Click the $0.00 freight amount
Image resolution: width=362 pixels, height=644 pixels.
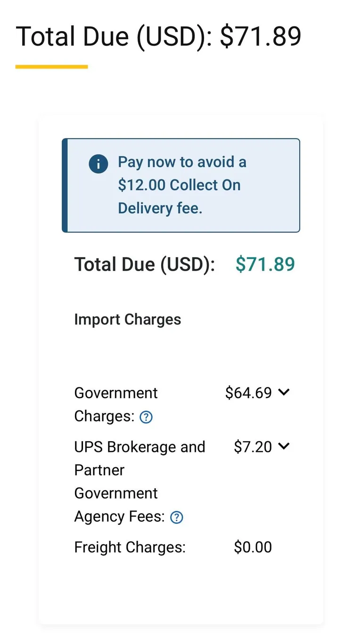253,547
